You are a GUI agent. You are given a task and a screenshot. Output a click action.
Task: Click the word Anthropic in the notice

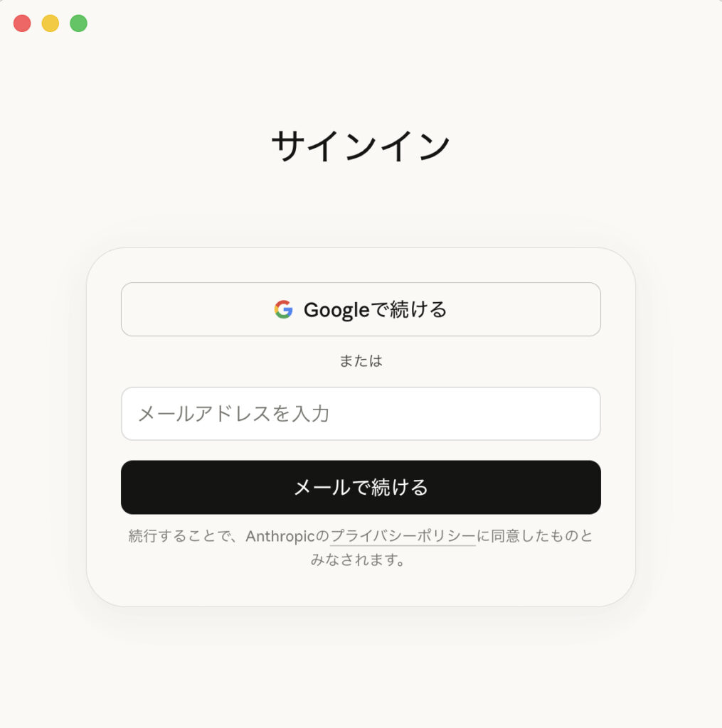point(280,536)
